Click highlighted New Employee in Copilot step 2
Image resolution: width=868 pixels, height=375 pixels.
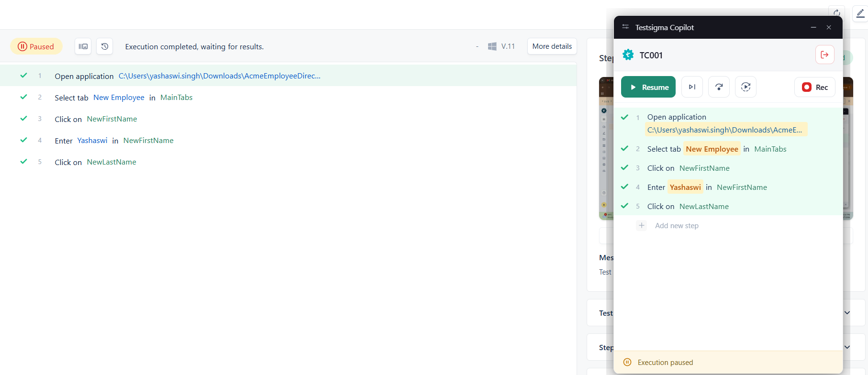pos(712,149)
